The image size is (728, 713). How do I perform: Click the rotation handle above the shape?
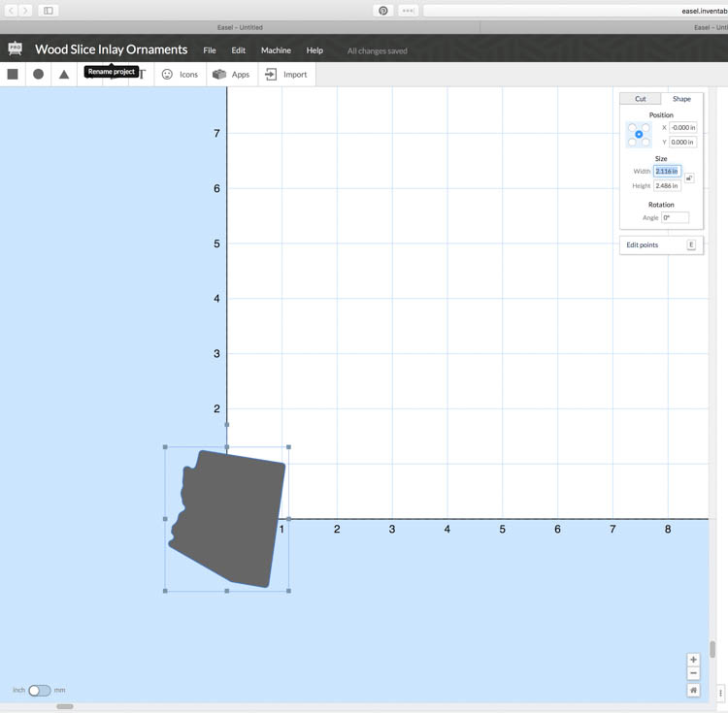pyautogui.click(x=226, y=425)
